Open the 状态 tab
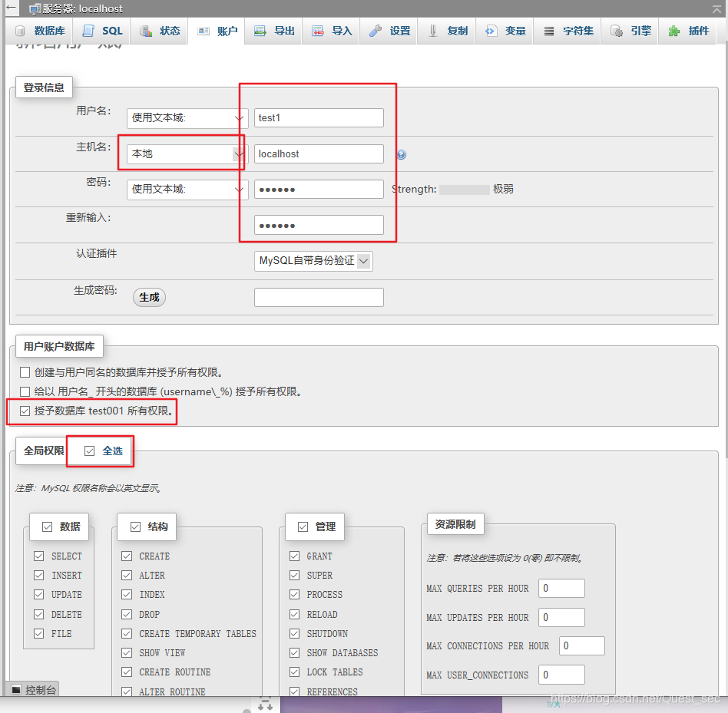728x713 pixels. pos(160,31)
